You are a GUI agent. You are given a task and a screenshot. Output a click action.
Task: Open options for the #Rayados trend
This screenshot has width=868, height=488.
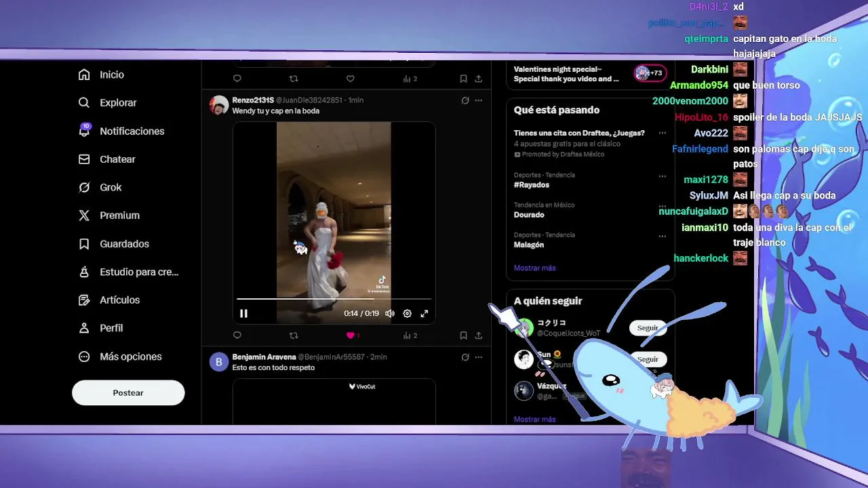(x=663, y=176)
